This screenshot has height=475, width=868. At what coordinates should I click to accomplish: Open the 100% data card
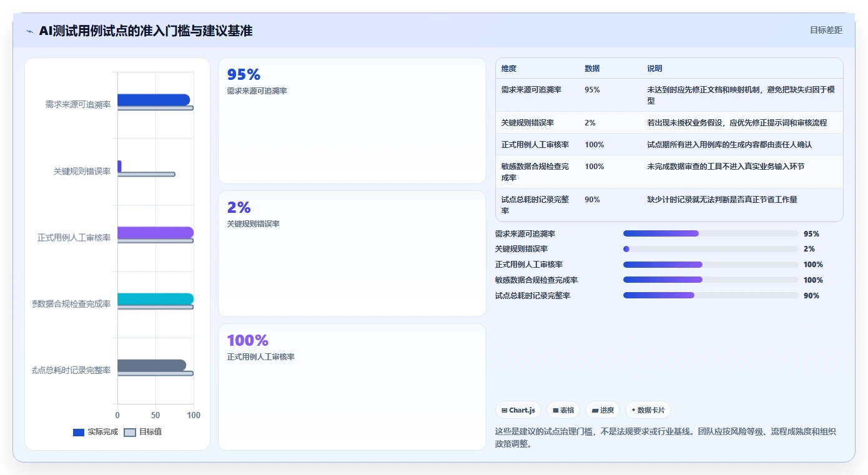pos(352,387)
